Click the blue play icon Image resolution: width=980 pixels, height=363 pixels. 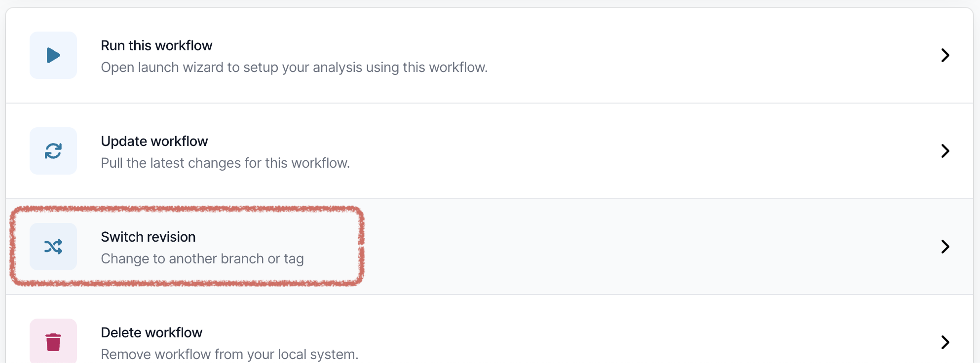click(53, 55)
